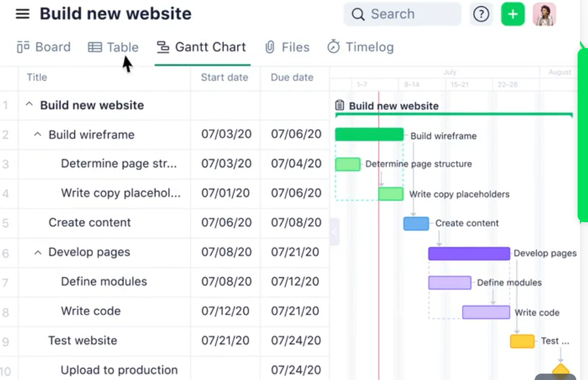
Task: Collapse the 'Build wireframe' subtasks
Action: click(38, 135)
